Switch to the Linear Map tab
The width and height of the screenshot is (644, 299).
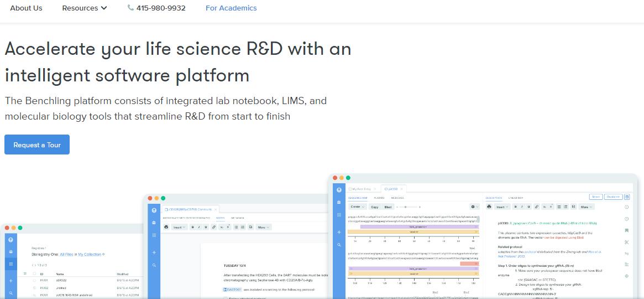point(515,198)
